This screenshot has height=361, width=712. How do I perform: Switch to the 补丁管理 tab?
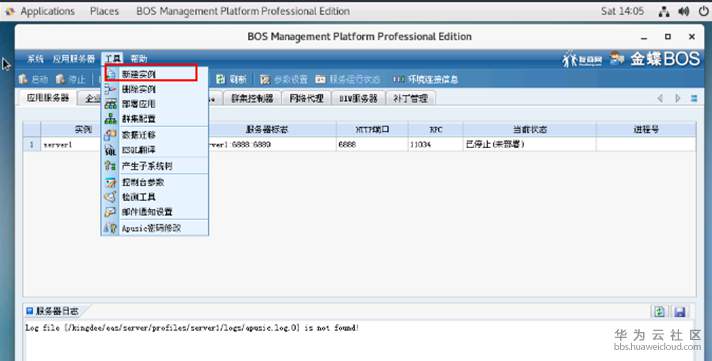[x=411, y=98]
